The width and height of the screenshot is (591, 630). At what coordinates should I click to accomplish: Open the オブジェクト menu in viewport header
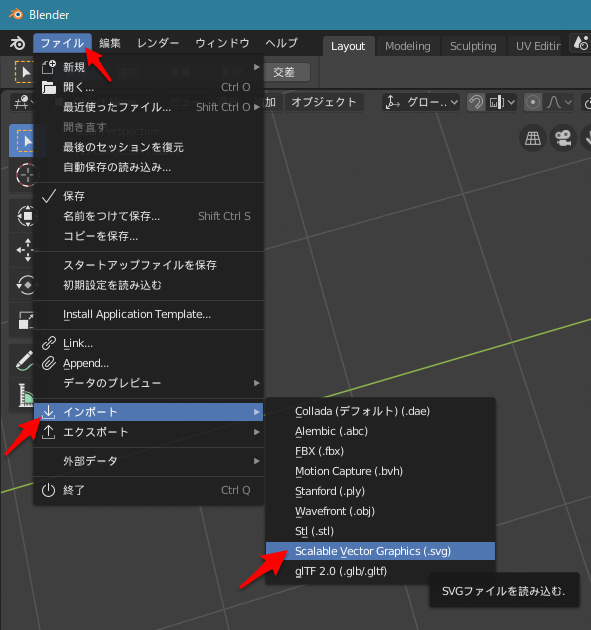pos(324,102)
